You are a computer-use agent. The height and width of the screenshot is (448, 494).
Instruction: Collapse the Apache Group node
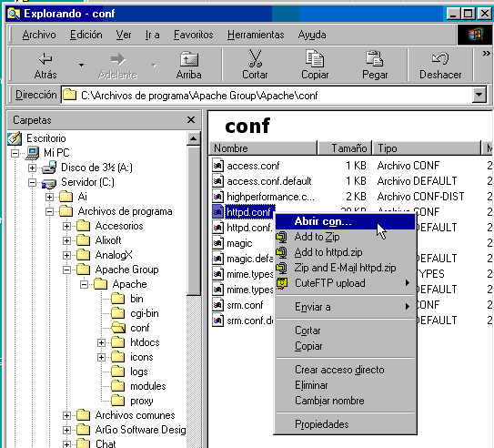coord(66,270)
